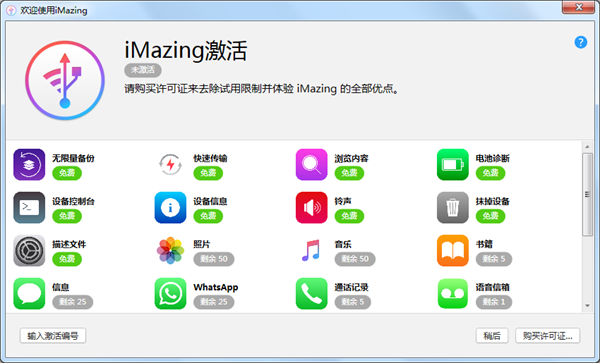Image resolution: width=600 pixels, height=363 pixels.
Task: Click the 免费 badge under 无限量备份
Action: (x=67, y=173)
